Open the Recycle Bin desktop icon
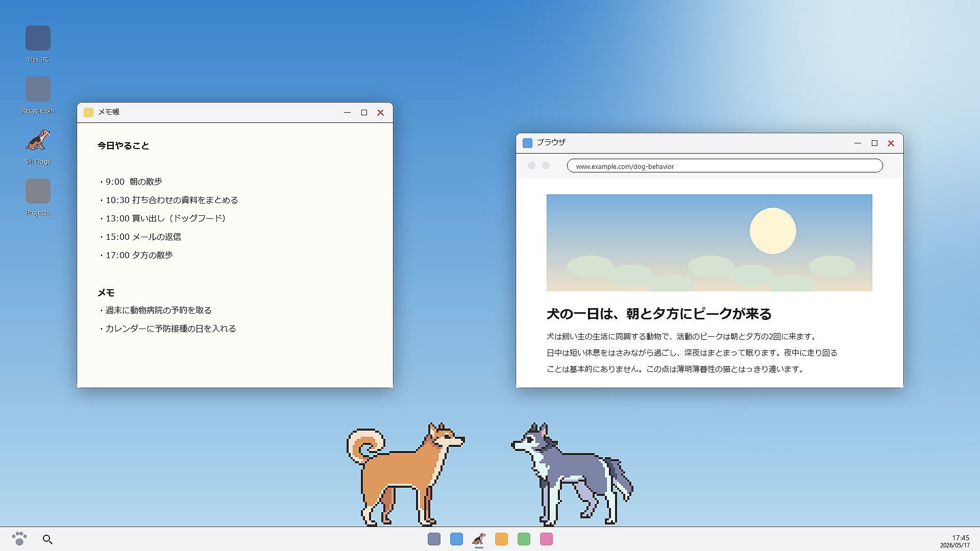The image size is (980, 551). pyautogui.click(x=38, y=95)
